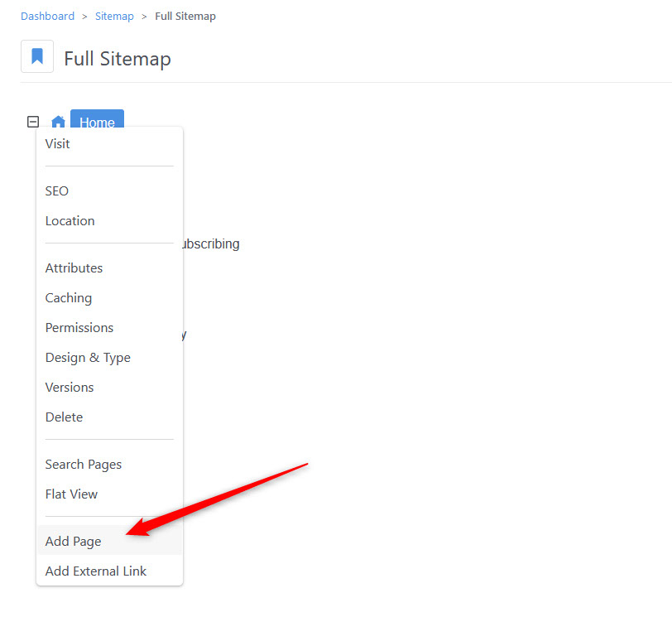Open the SEO menu option
The width and height of the screenshot is (672, 617).
56,190
